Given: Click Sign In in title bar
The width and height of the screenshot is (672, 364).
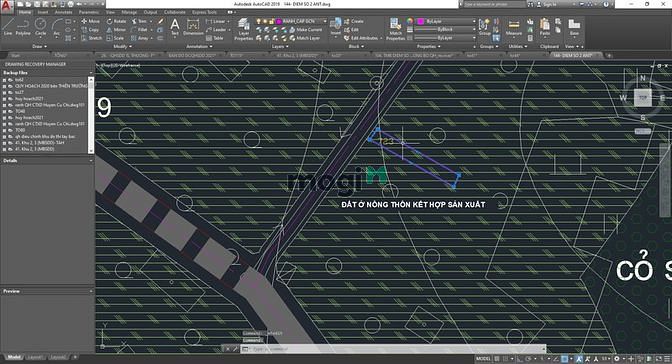Looking at the screenshot, I should (546, 4).
